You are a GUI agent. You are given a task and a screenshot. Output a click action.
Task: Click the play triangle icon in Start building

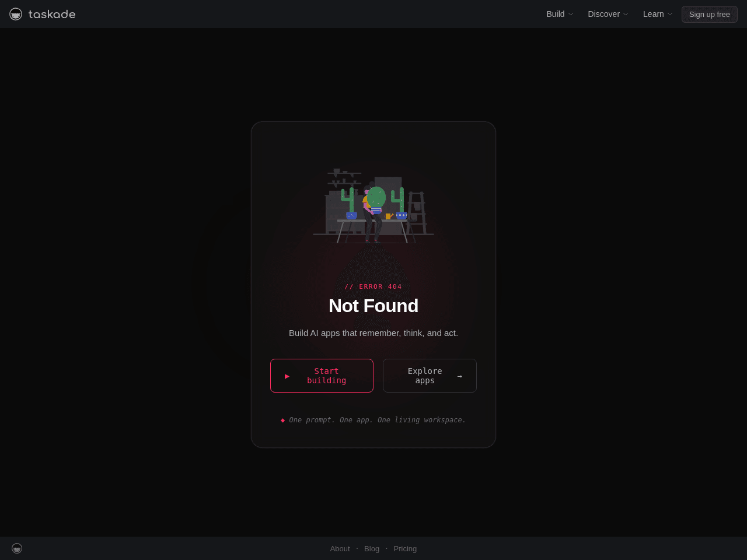coord(287,376)
